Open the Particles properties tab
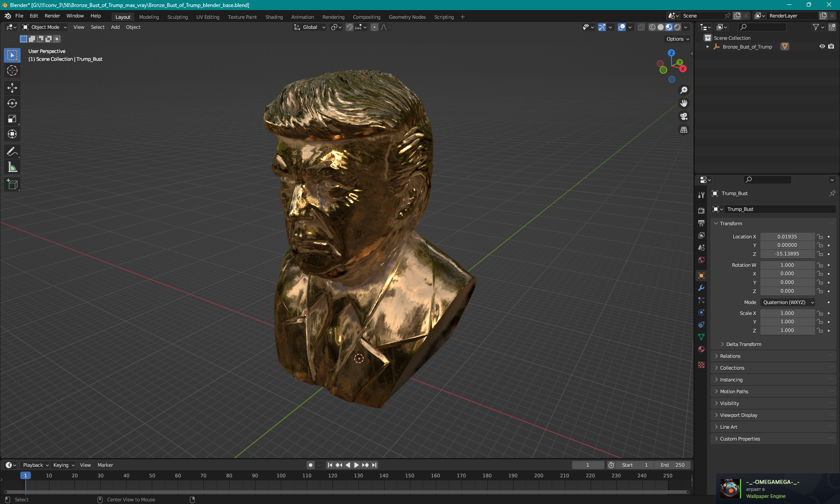Image resolution: width=840 pixels, height=504 pixels. tap(701, 300)
